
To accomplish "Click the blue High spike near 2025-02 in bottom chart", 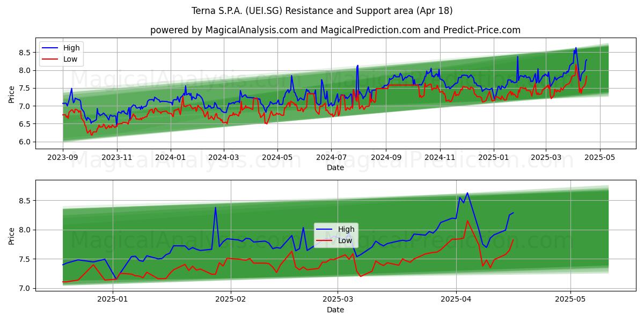I will pyautogui.click(x=216, y=208).
